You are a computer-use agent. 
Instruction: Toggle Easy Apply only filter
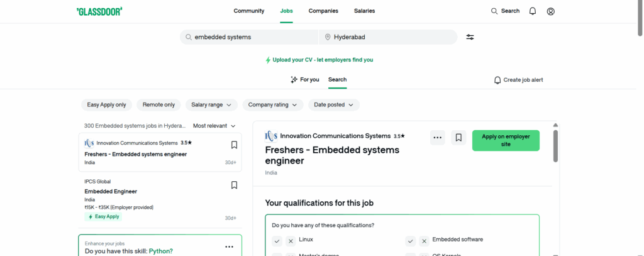pyautogui.click(x=106, y=105)
